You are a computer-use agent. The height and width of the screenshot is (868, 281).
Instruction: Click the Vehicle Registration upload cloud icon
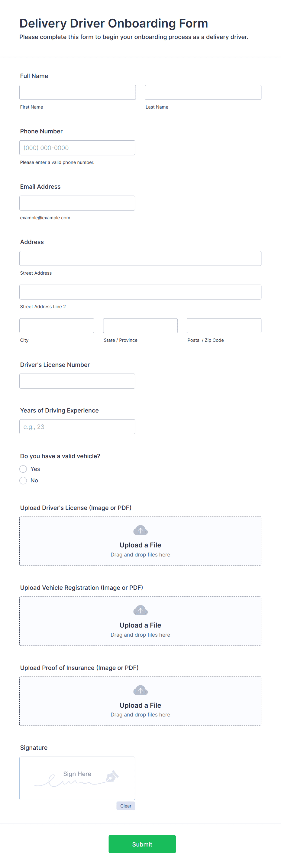point(140,610)
